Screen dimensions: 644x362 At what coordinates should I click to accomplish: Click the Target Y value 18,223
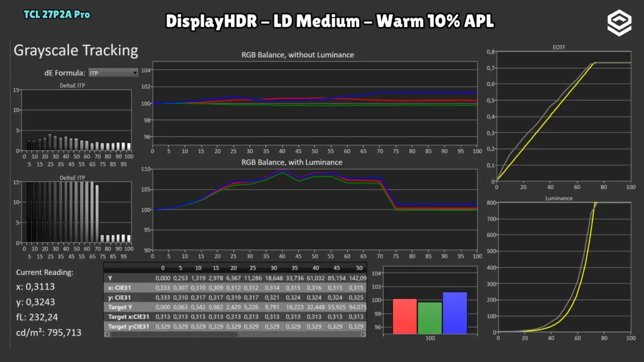pos(294,307)
